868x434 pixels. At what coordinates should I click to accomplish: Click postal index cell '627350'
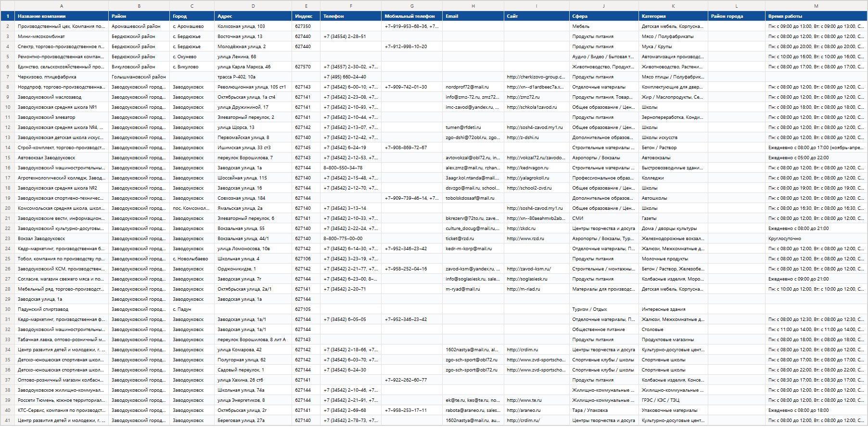306,26
